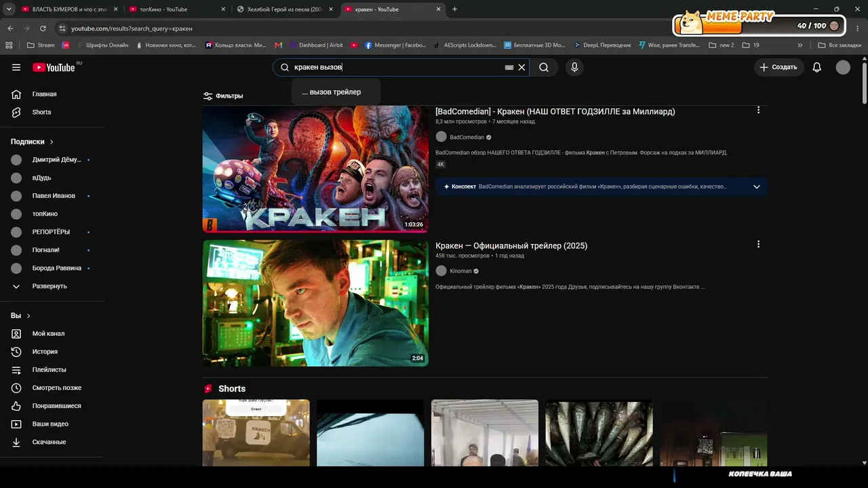Play the BadComedian Кракен video thumbnail
This screenshot has height=488, width=868.
click(315, 169)
